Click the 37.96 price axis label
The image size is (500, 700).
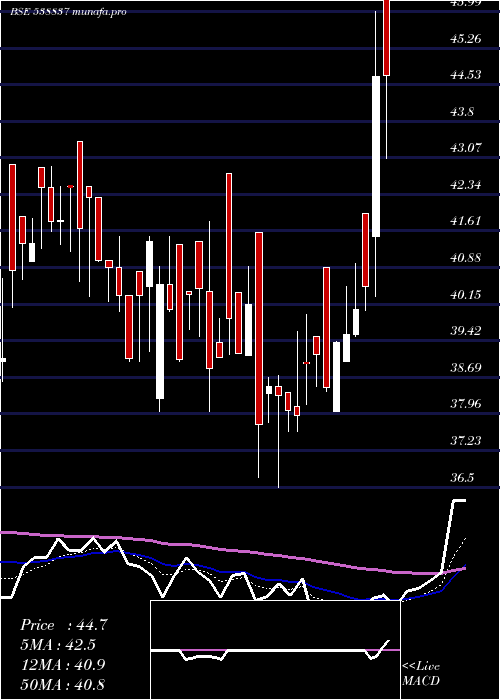(466, 404)
